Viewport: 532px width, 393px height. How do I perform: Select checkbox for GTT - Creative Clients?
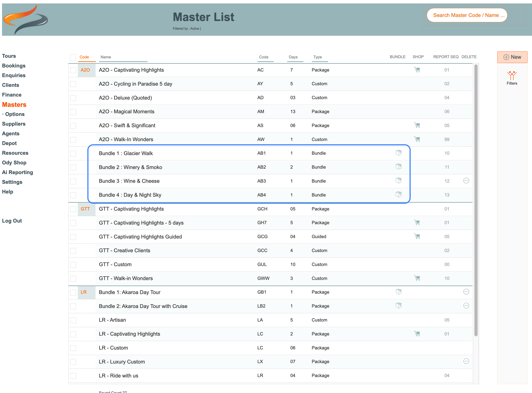pyautogui.click(x=73, y=251)
